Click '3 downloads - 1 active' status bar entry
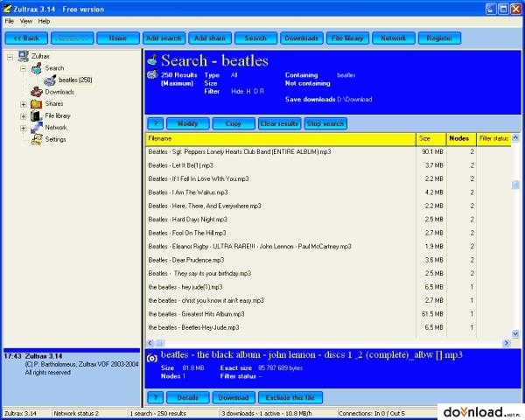This screenshot has height=420, width=525. pos(277,414)
